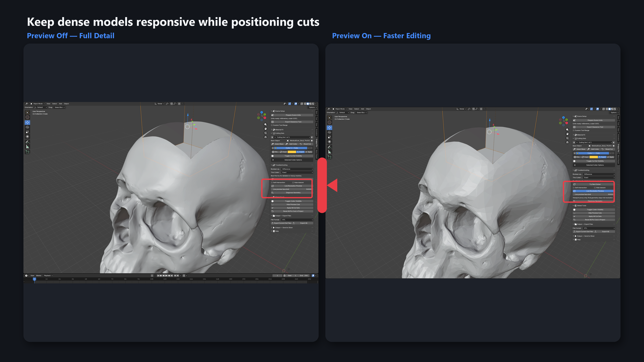
Task: Check Custom Test Range in right panel
Action: (x=574, y=130)
